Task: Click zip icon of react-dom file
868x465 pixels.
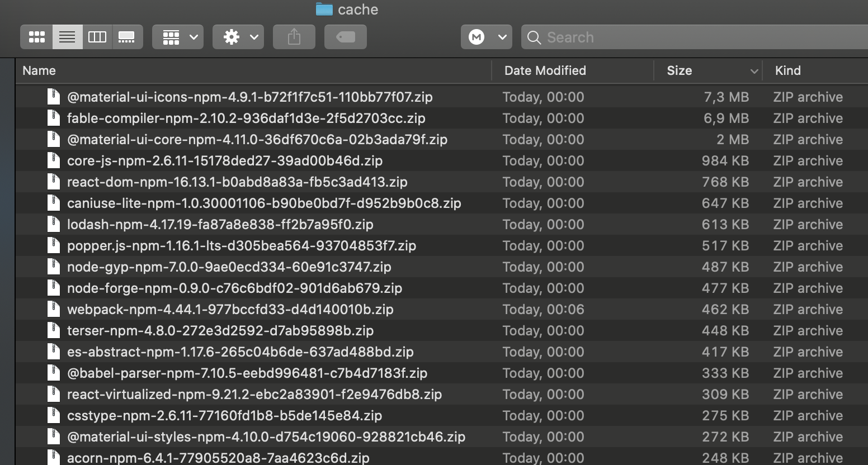Action: pos(54,182)
